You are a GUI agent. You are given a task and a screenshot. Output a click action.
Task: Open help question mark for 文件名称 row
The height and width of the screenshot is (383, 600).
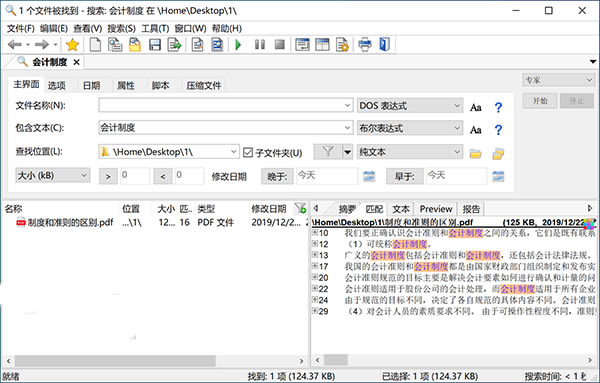[498, 107]
